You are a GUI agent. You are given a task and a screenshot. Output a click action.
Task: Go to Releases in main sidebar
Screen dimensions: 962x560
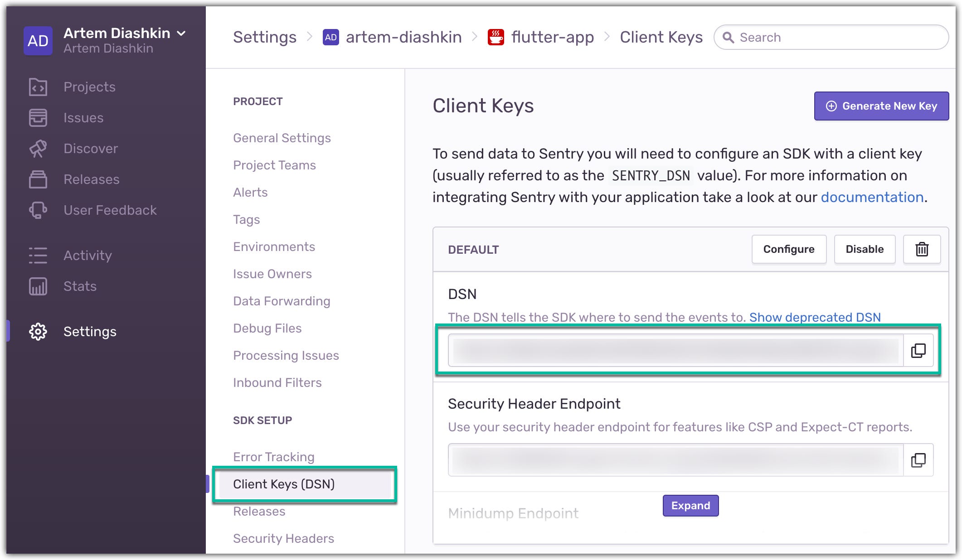tap(91, 179)
